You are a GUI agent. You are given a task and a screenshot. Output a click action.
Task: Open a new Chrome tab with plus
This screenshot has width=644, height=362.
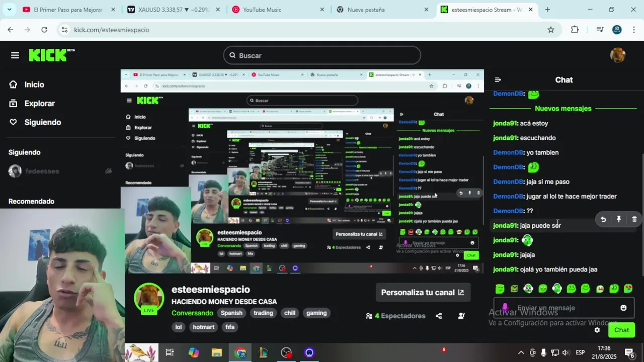pos(547,10)
